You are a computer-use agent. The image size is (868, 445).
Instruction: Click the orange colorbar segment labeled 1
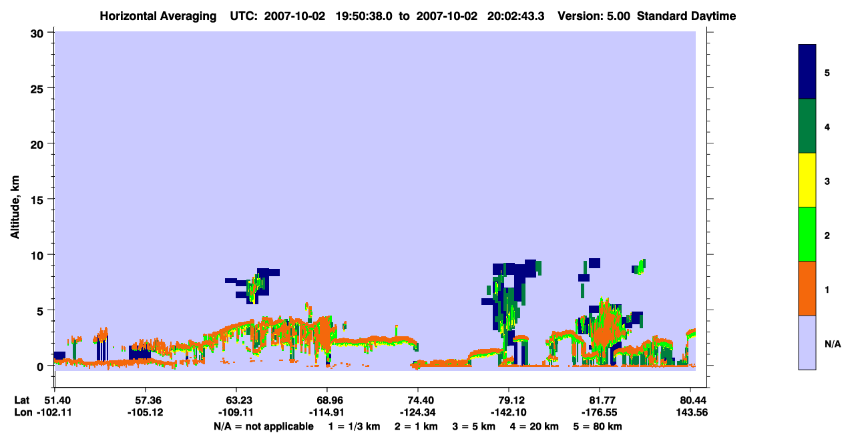(807, 288)
